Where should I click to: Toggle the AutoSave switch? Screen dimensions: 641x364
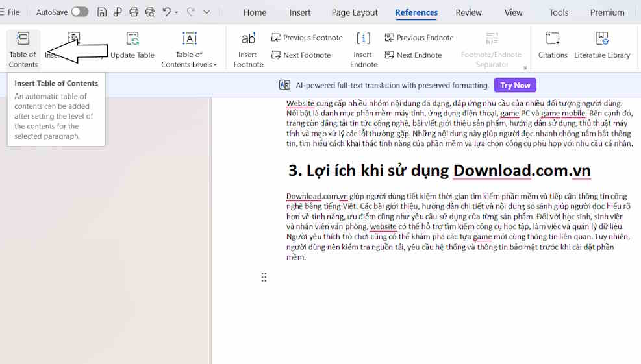[x=80, y=12]
